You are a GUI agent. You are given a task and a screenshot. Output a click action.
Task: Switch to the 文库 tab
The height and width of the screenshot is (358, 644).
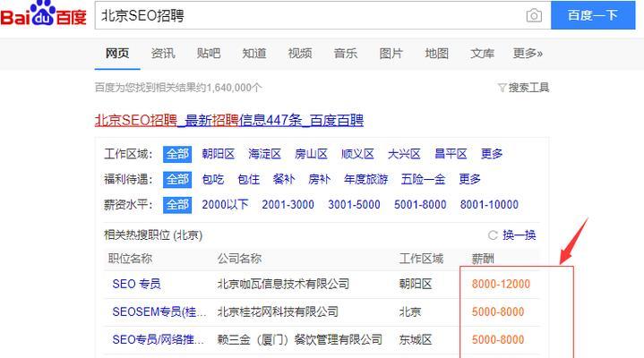pyautogui.click(x=482, y=54)
